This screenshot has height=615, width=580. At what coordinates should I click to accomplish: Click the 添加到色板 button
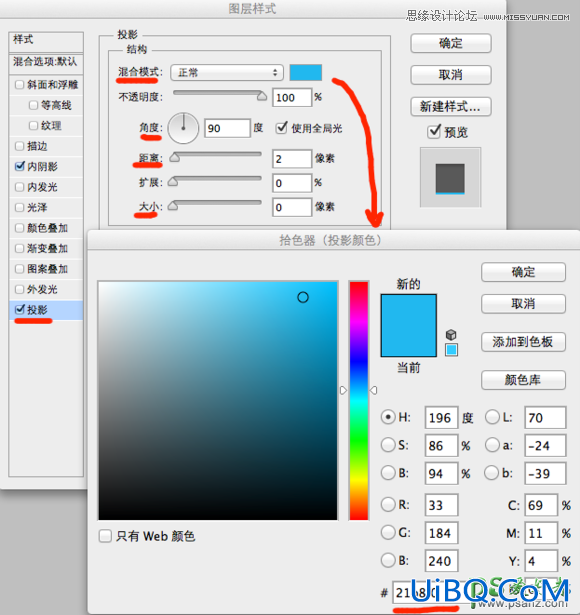[523, 342]
